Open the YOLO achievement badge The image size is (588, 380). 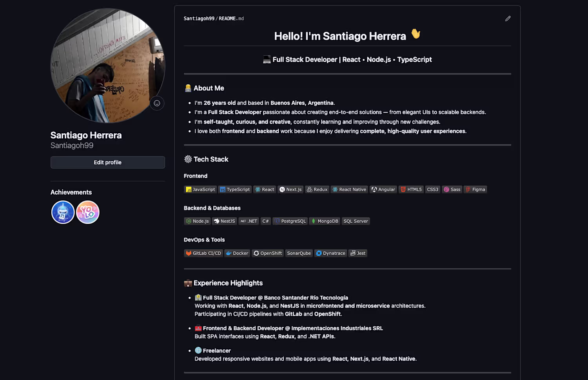(x=88, y=212)
